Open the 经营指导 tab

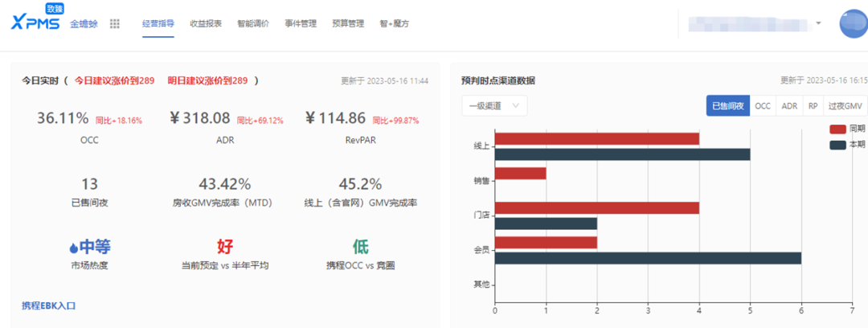[158, 24]
